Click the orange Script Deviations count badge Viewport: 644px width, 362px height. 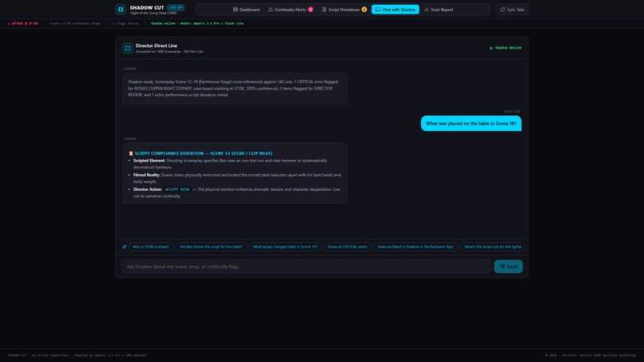tap(364, 10)
